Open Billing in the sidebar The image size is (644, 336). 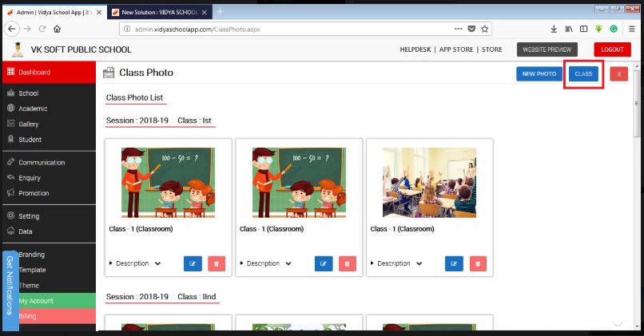click(x=57, y=316)
